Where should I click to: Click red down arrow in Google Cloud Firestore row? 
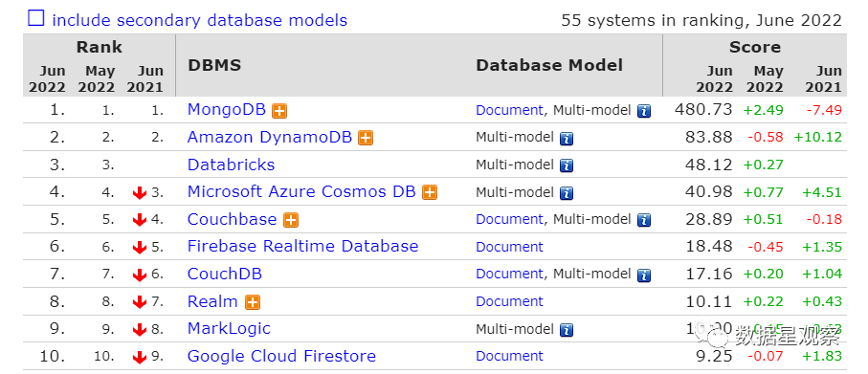coord(140,358)
